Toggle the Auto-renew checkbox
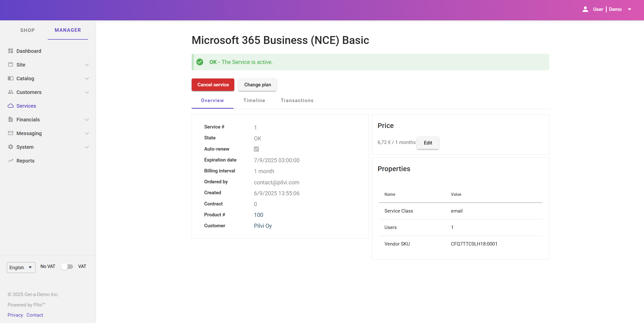The image size is (644, 323). tap(256, 149)
